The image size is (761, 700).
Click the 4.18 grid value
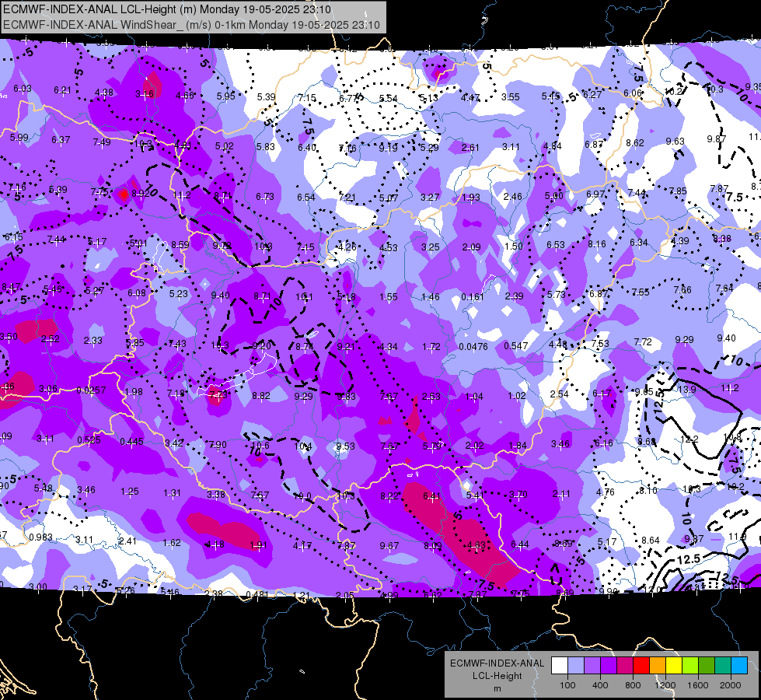[x=215, y=544]
